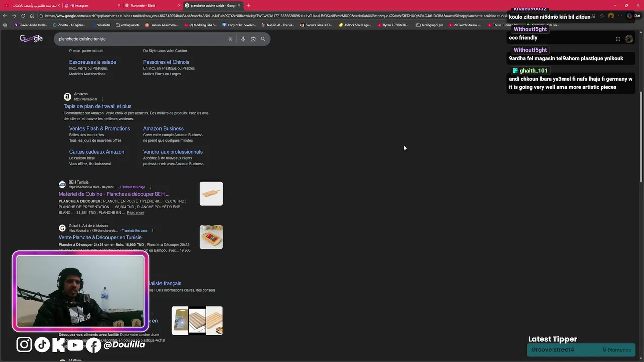Open the browser home page
644x362 pixels.
click(x=32, y=16)
